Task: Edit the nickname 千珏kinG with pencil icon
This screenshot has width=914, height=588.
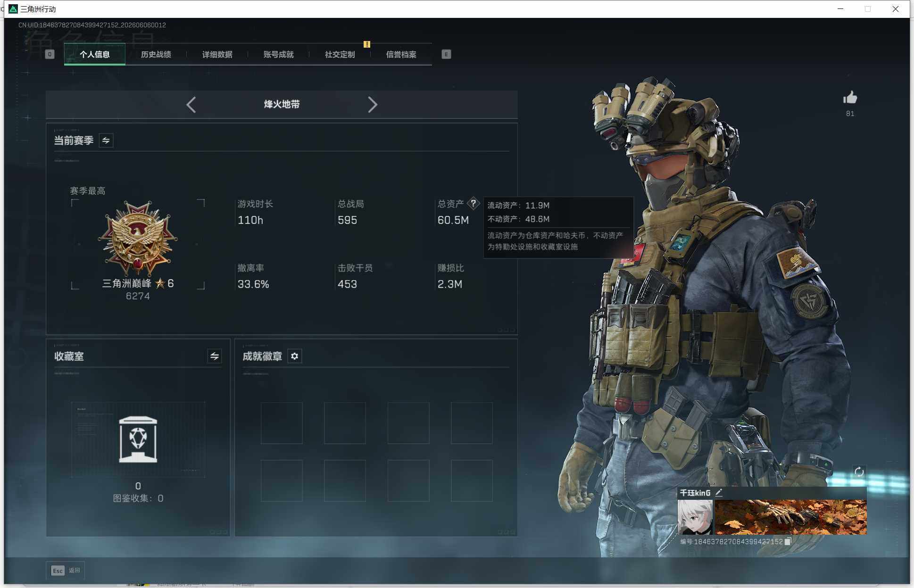Action: pyautogui.click(x=719, y=493)
